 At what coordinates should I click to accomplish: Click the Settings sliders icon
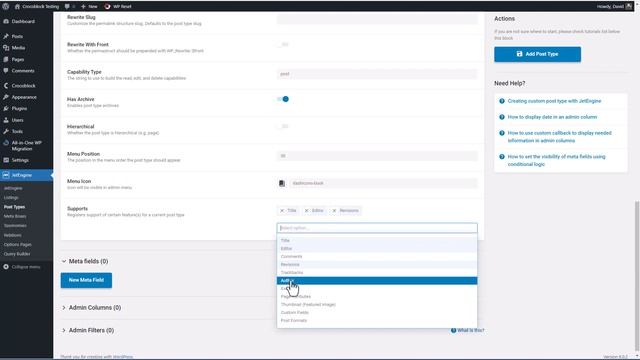click(x=6, y=160)
